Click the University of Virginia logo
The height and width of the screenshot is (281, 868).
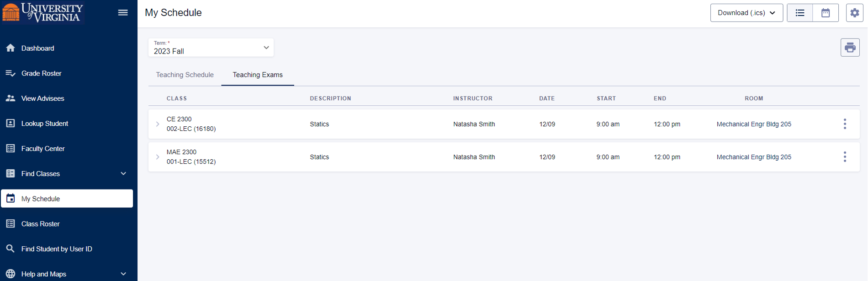pos(42,12)
